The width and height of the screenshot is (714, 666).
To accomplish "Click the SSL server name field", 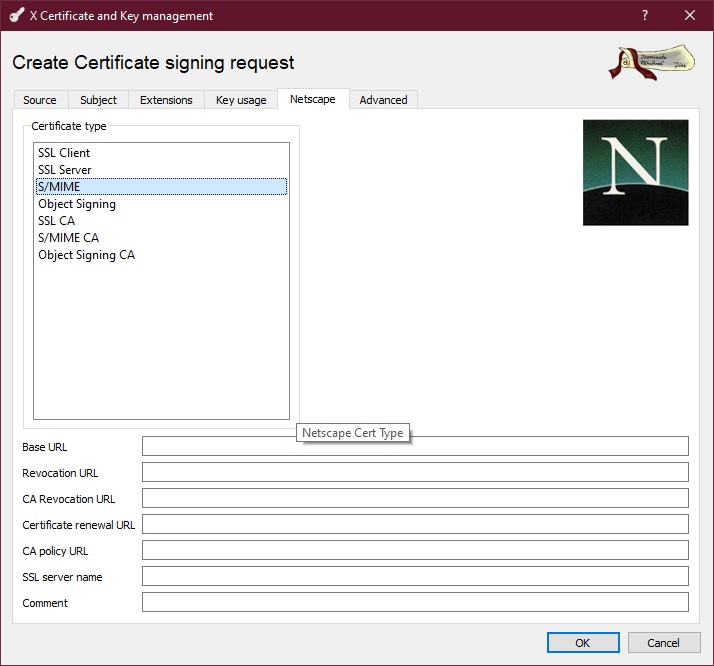I will click(x=415, y=576).
